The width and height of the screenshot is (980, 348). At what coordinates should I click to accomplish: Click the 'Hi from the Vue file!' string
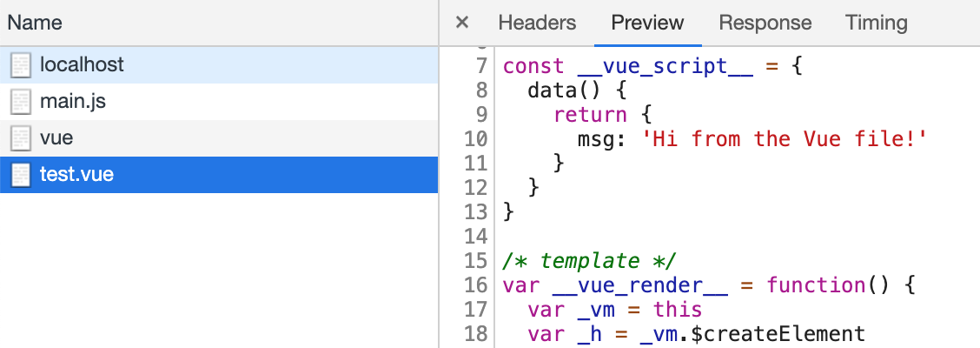click(785, 138)
